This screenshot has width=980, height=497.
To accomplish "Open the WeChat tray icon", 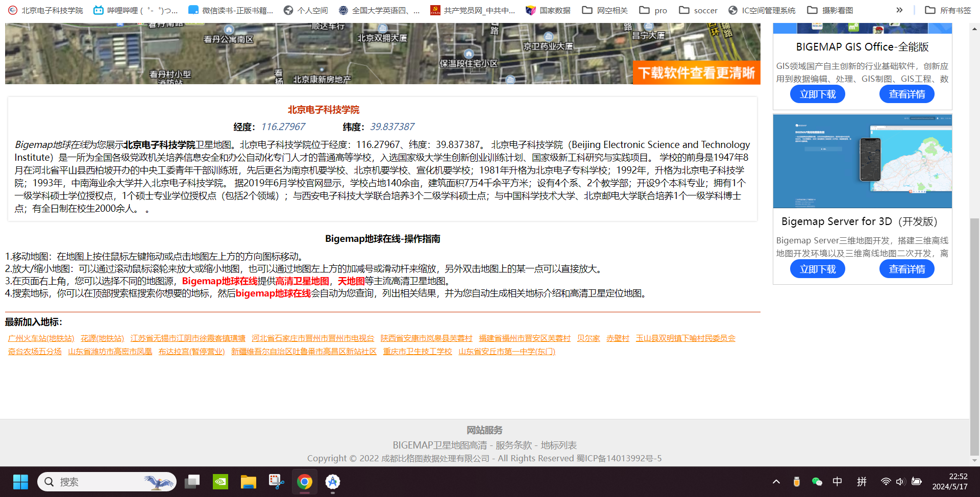I will (817, 482).
